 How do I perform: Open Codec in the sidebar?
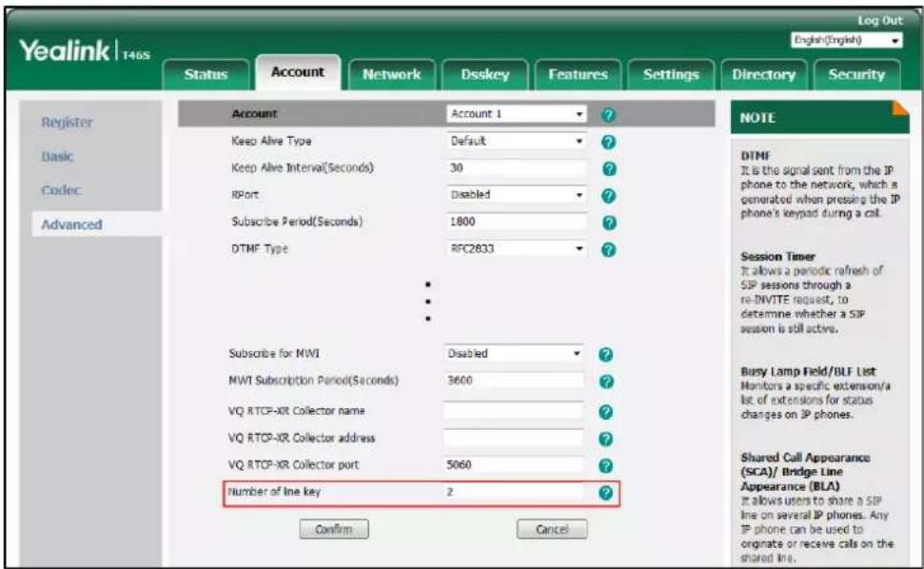pyautogui.click(x=61, y=190)
